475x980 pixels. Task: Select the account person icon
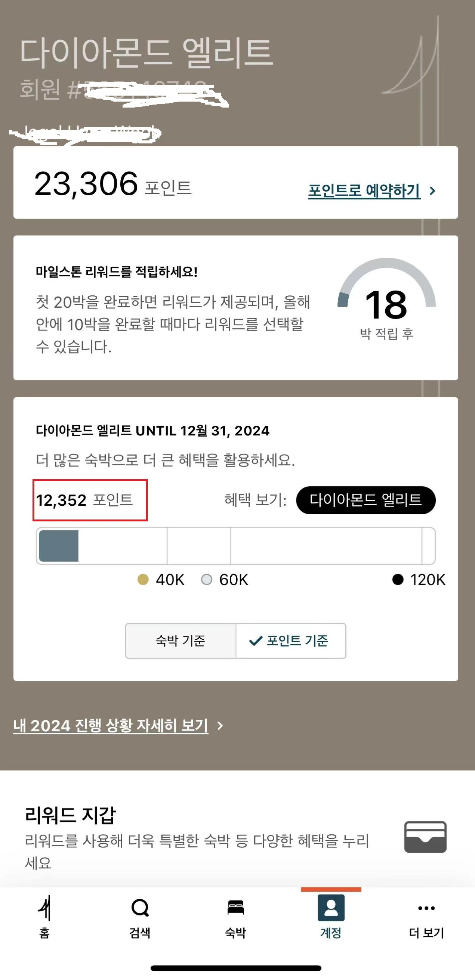[x=331, y=908]
